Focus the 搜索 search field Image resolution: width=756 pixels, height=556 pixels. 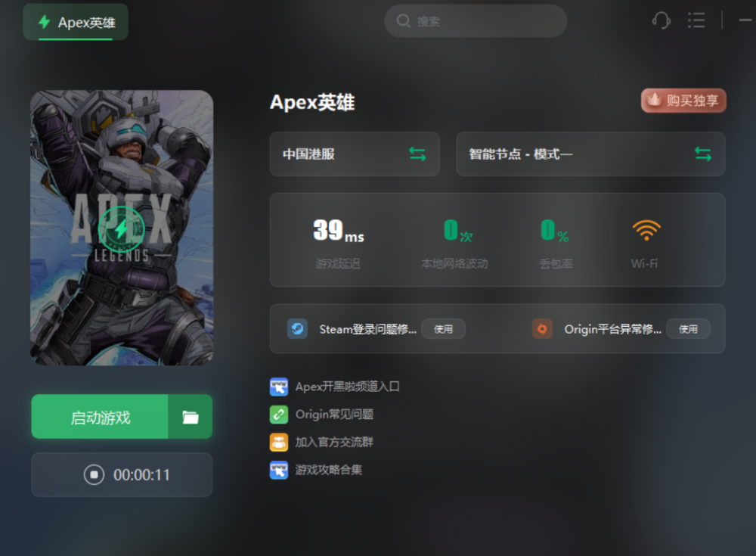476,21
